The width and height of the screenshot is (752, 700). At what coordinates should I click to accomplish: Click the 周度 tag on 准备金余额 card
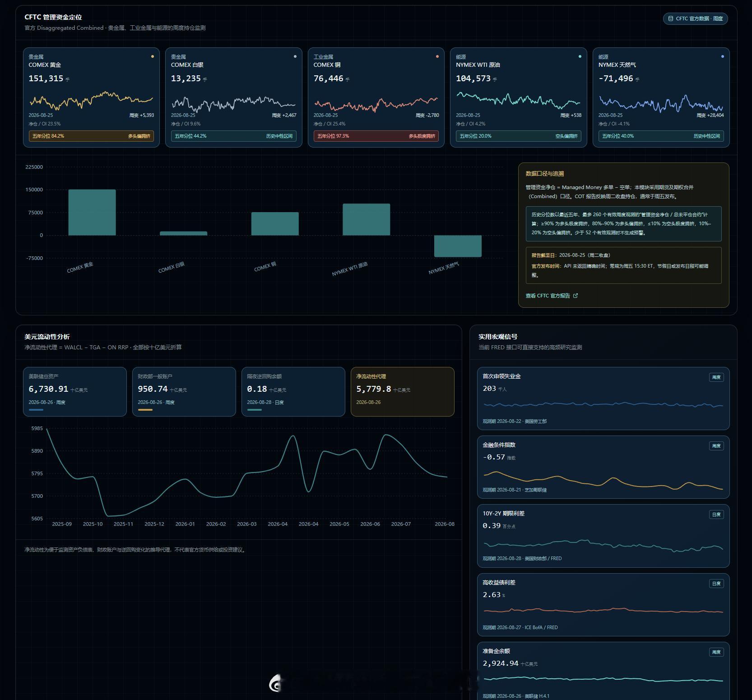click(x=716, y=652)
